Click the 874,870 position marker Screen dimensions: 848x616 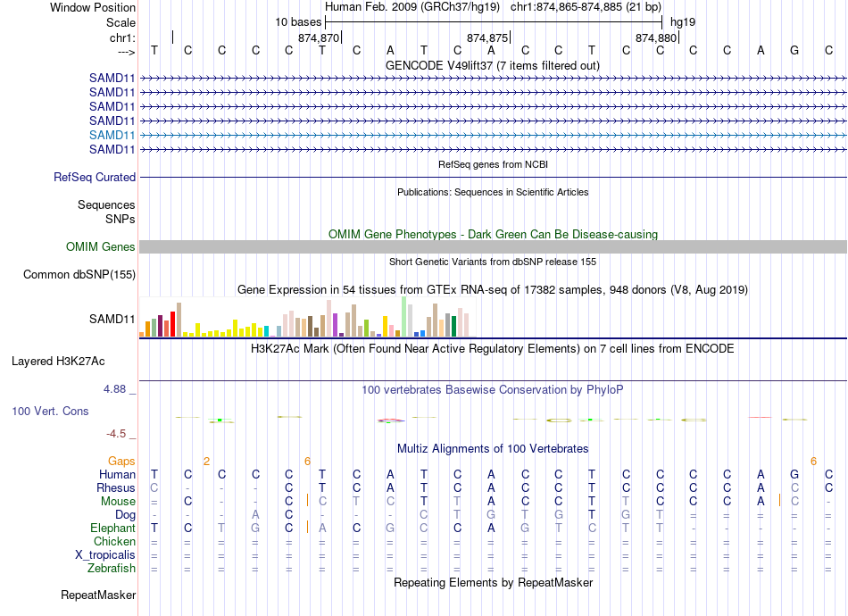319,37
